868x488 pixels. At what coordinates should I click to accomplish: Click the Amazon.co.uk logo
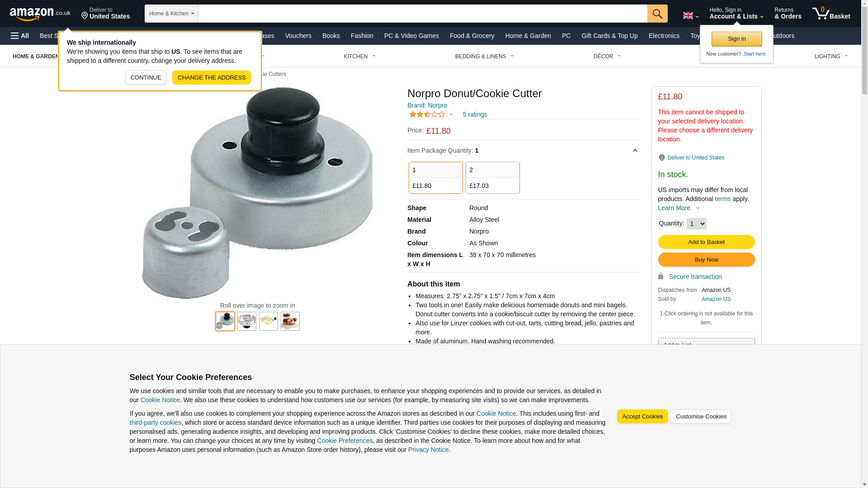40,14
